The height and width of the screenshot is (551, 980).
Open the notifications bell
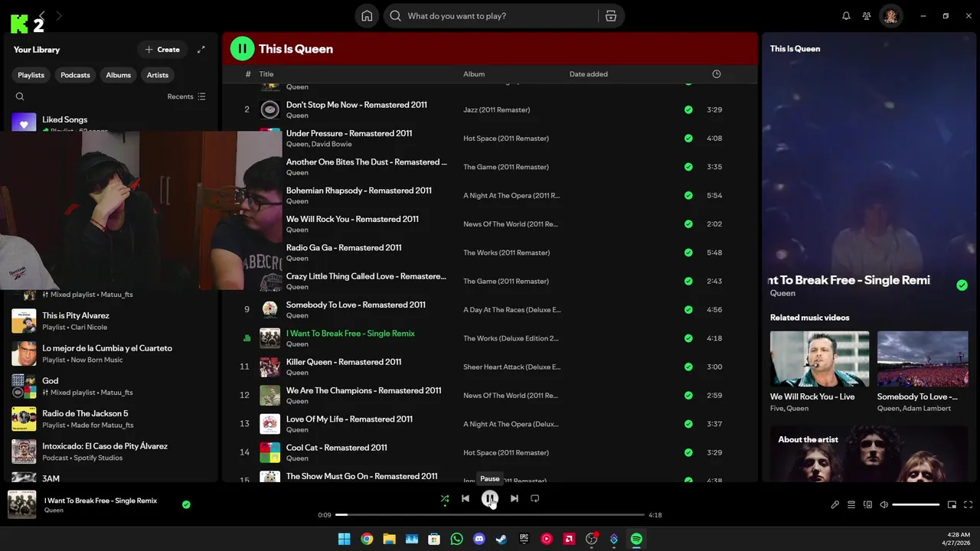[x=846, y=16]
